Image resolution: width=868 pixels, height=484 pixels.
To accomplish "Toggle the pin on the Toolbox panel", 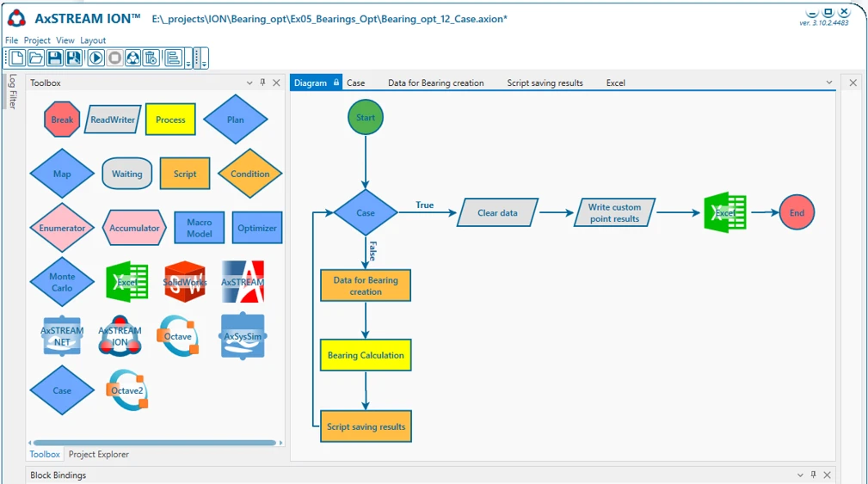I will tap(263, 83).
